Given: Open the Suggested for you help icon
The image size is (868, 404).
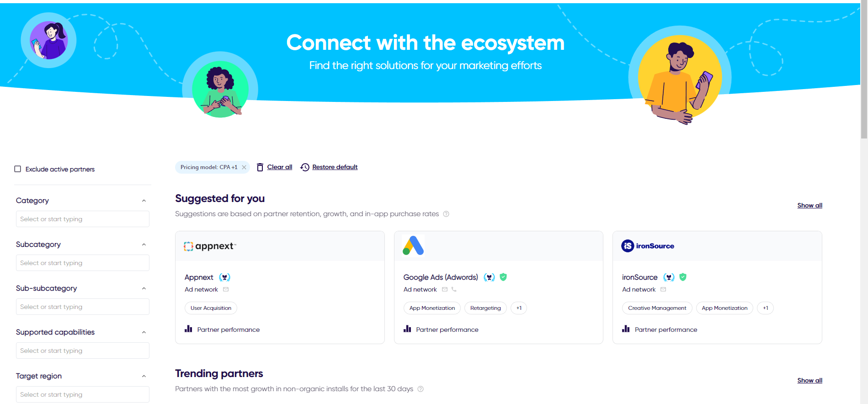Looking at the screenshot, I should 446,214.
